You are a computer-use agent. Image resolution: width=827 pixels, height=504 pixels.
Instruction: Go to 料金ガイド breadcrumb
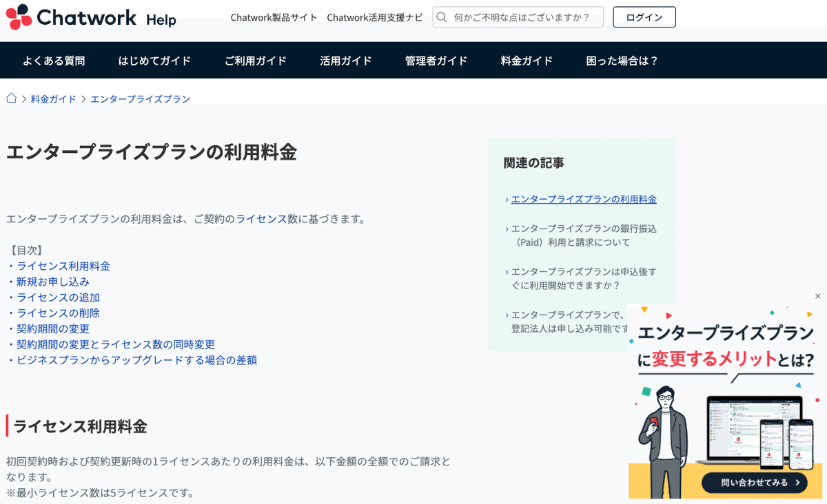[54, 99]
